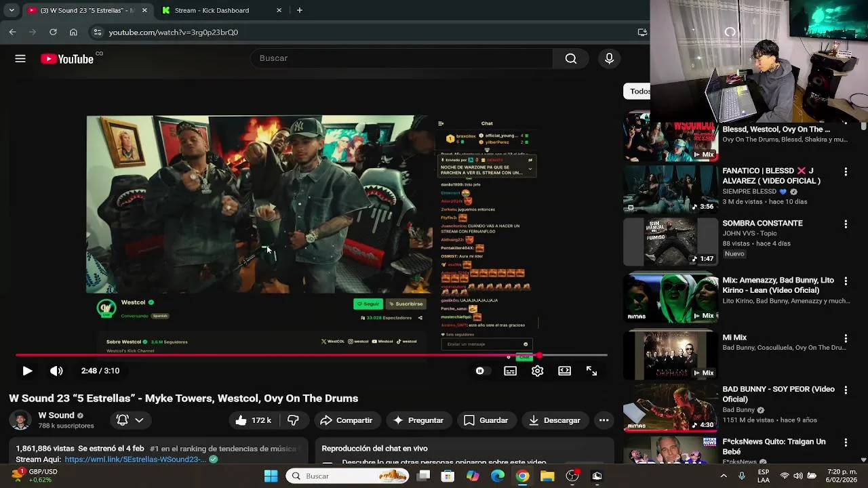
Task: Click the address bar URL
Action: click(173, 32)
